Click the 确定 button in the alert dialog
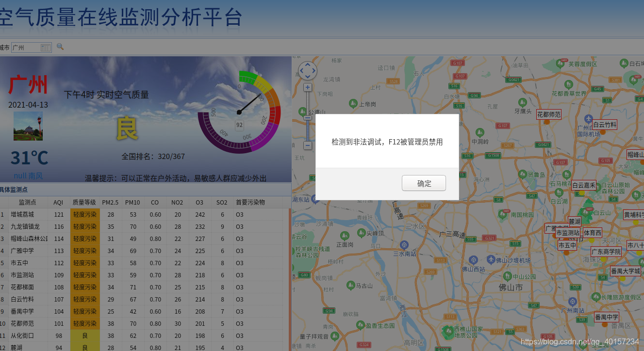644x351 pixels. tap(424, 183)
